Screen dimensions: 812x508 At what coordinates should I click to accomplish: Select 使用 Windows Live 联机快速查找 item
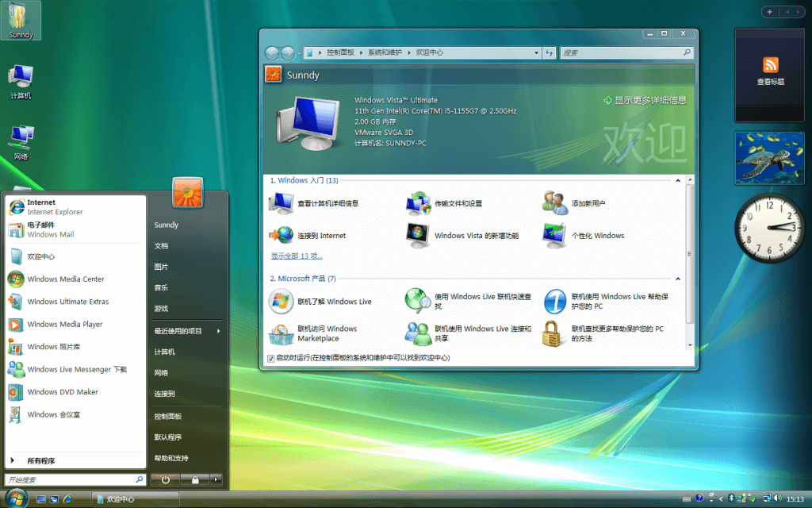pyautogui.click(x=469, y=301)
